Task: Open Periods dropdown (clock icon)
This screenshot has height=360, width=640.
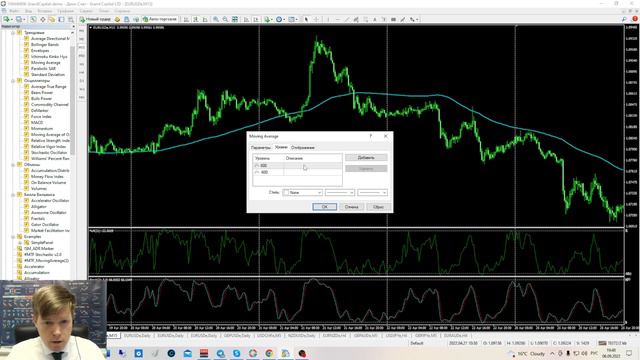Action: pyautogui.click(x=280, y=19)
